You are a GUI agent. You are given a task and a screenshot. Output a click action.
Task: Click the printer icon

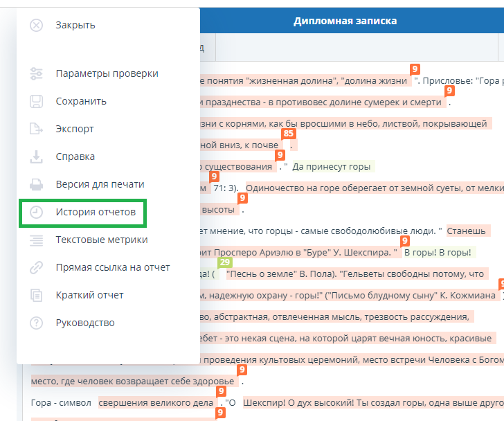pos(37,184)
